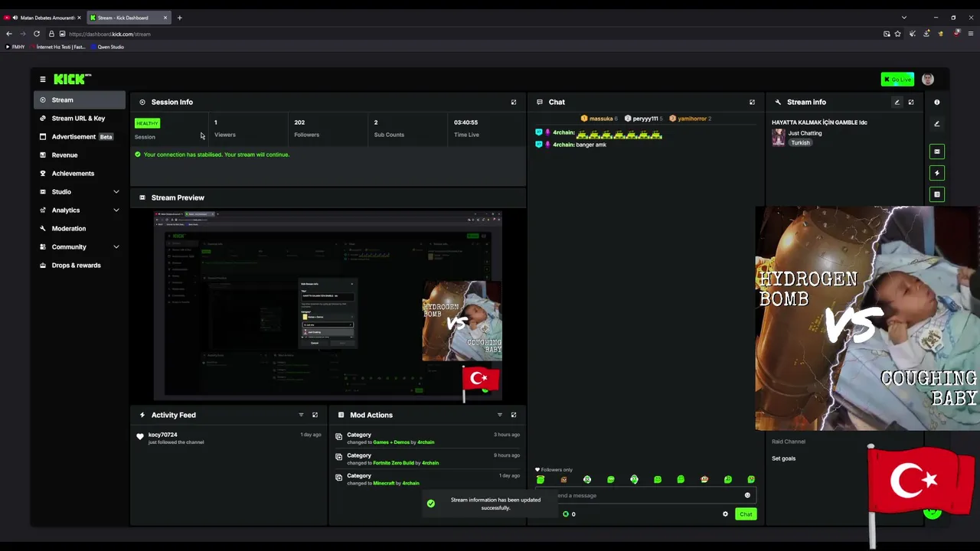
Task: Open the Mod Actions filter dropdown
Action: (x=500, y=415)
